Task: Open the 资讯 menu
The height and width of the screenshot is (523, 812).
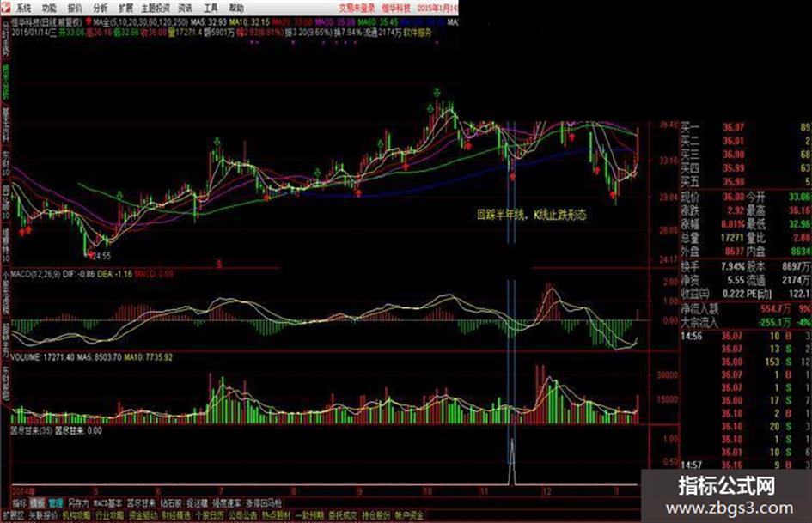Action: point(185,8)
